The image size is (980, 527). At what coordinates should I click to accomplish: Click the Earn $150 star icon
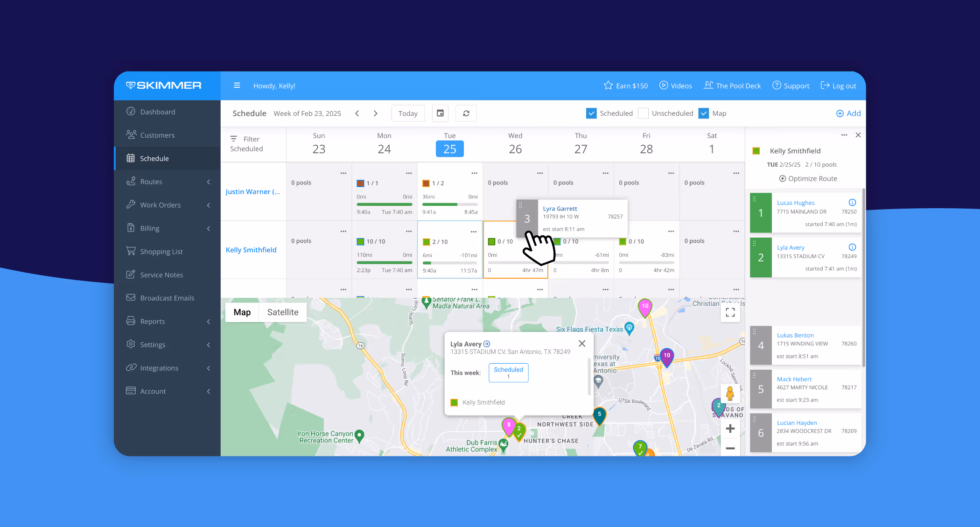tap(608, 85)
